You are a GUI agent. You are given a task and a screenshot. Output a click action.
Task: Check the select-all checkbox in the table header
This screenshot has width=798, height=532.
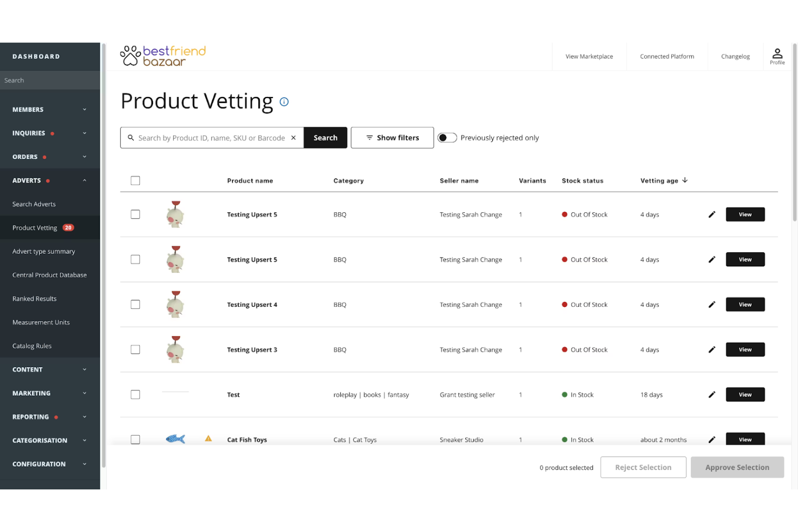[135, 181]
